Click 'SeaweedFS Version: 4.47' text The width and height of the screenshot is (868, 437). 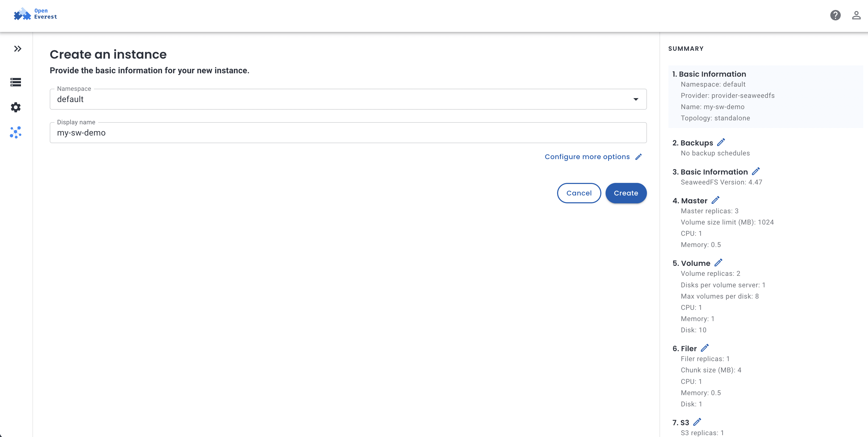(x=721, y=182)
